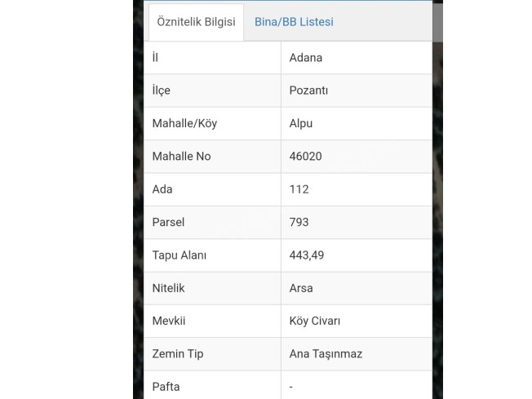Select the Ana Taşınmaz value

[x=326, y=353]
